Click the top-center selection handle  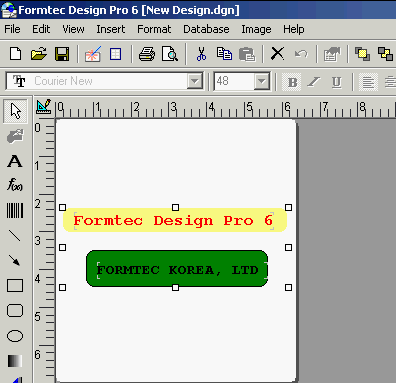(175, 207)
